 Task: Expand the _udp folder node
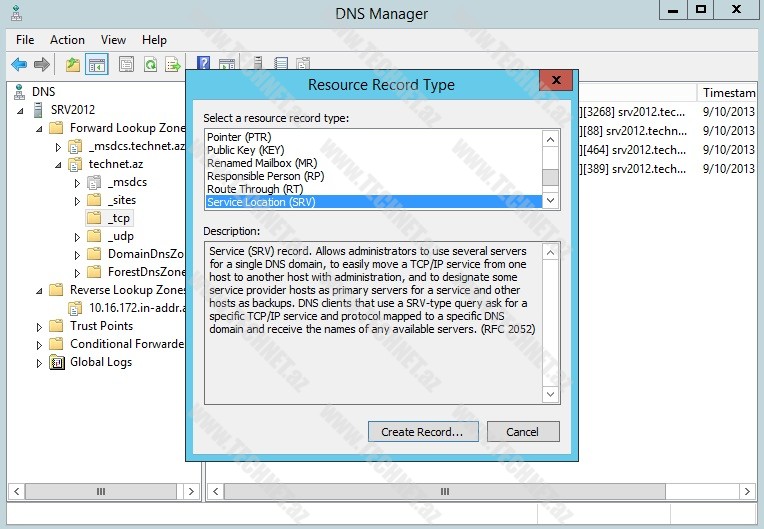coord(77,237)
